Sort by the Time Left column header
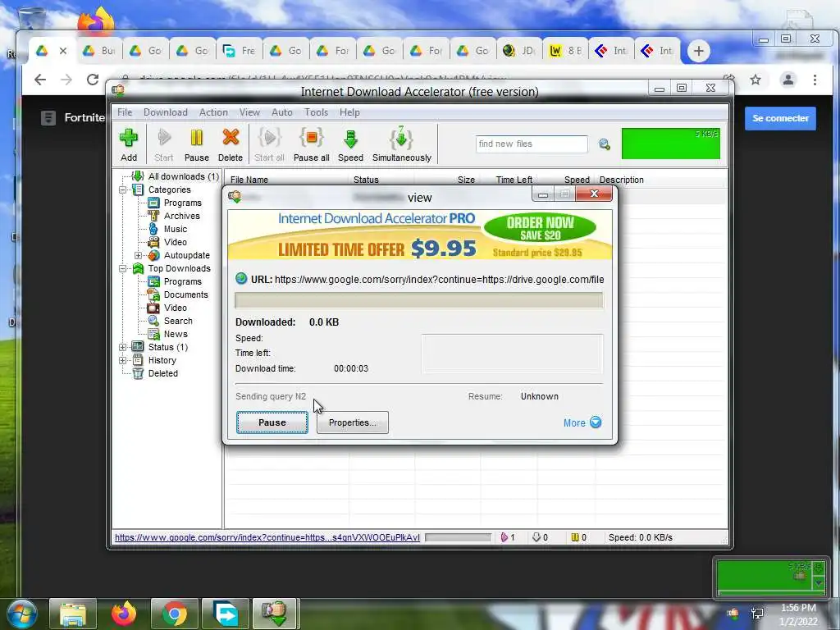Screen dimensions: 840x630 pyautogui.click(x=514, y=180)
